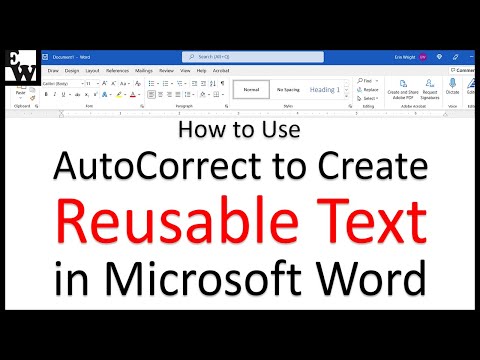Image resolution: width=480 pixels, height=360 pixels.
Task: Click the Save icon in the title bar
Action: pos(45,57)
